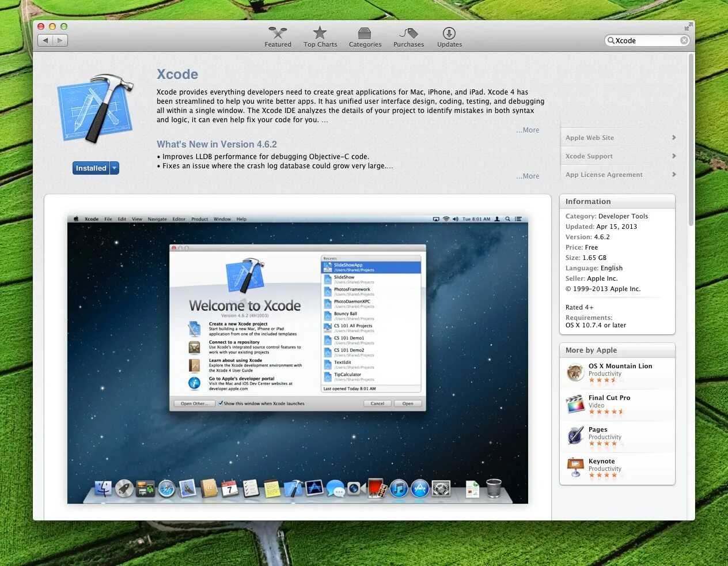Image resolution: width=728 pixels, height=566 pixels.
Task: Click the chevron next to Apple Web Site
Action: click(674, 138)
